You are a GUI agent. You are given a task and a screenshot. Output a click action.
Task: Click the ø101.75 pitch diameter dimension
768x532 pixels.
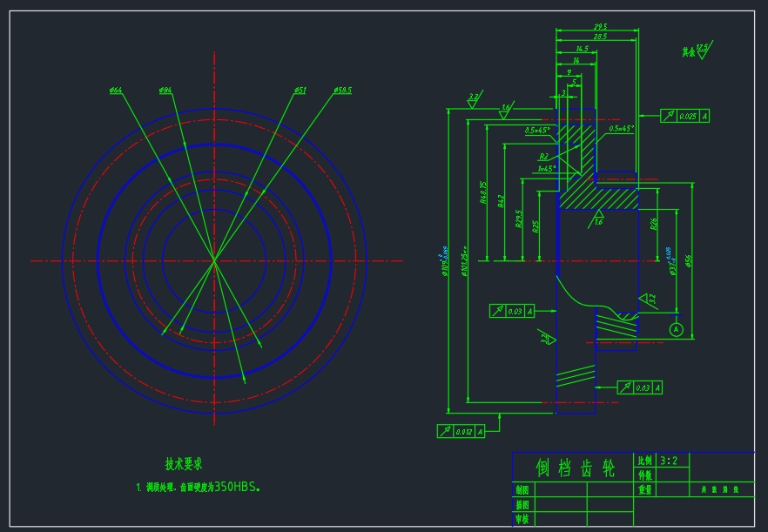click(464, 261)
